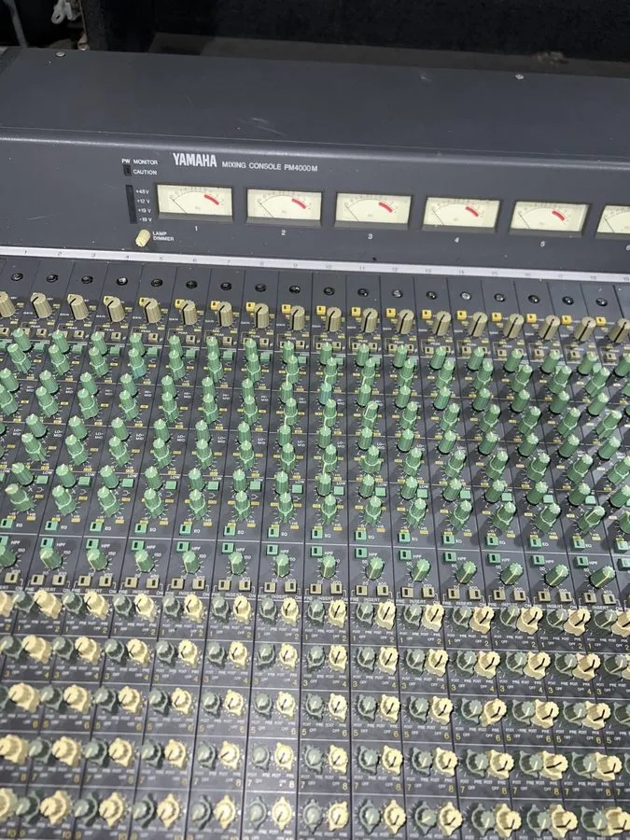Adjust the channel 16 gain knob
Screen dimensions: 630x840
point(549,327)
